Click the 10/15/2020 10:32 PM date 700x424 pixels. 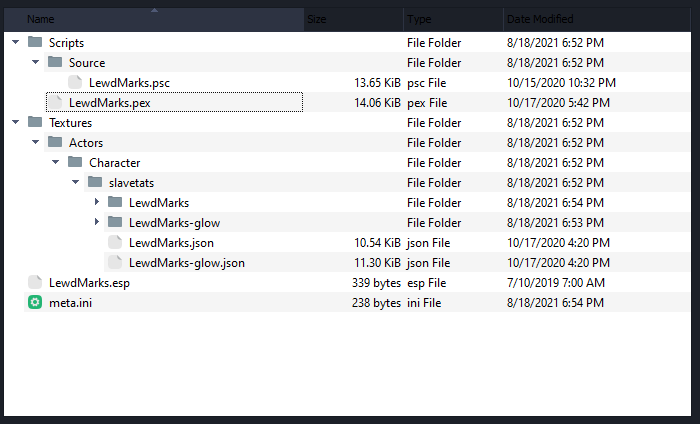pyautogui.click(x=561, y=83)
